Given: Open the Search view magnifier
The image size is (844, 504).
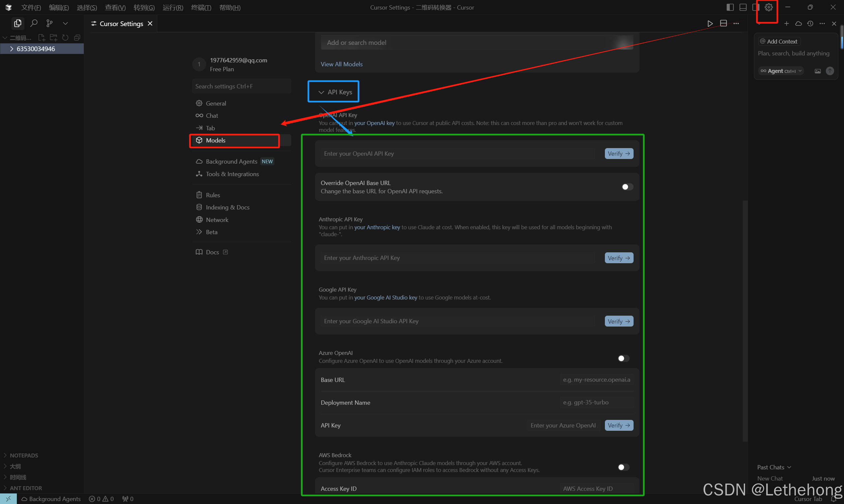Looking at the screenshot, I should [x=34, y=23].
